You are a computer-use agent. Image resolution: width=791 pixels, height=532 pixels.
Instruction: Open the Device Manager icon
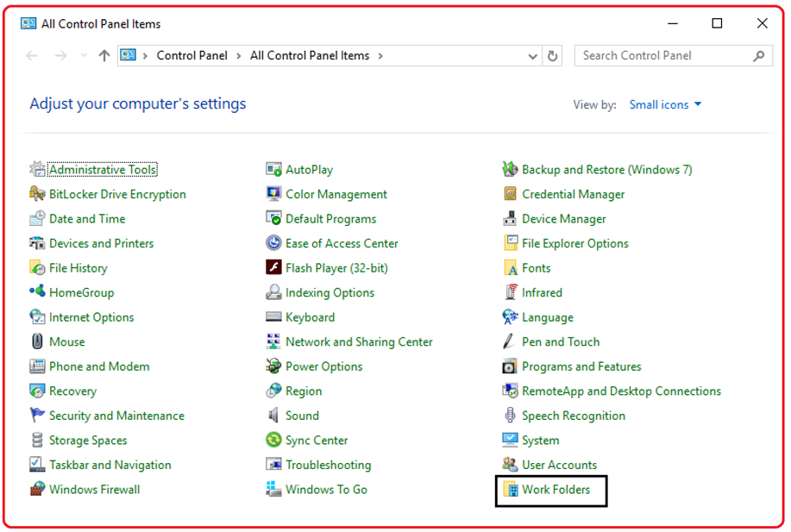pos(510,219)
